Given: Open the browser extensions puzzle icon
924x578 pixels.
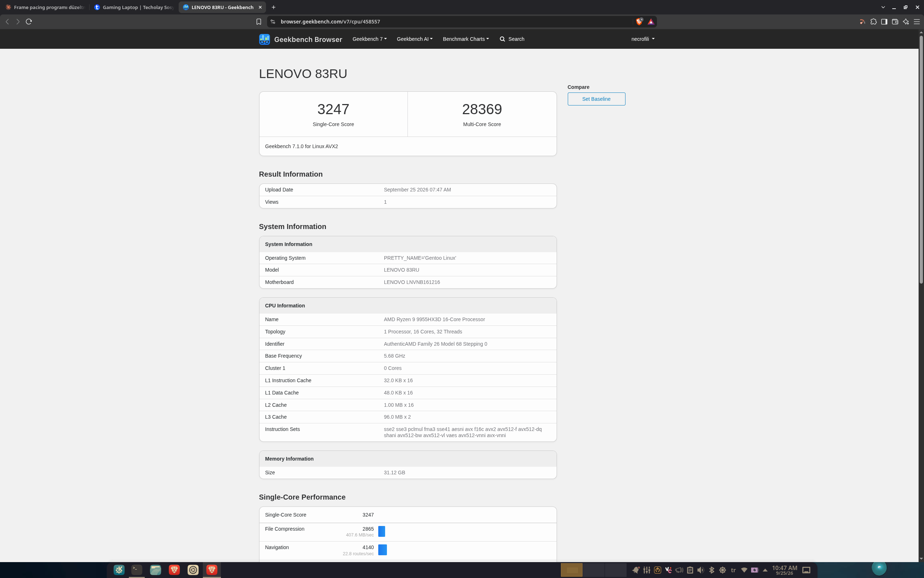Looking at the screenshot, I should (873, 22).
